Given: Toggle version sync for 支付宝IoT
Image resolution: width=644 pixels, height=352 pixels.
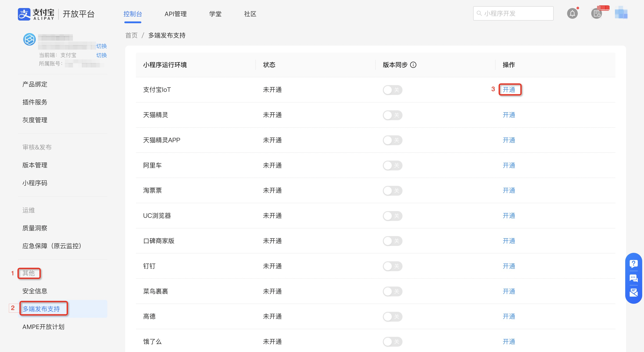Looking at the screenshot, I should coord(392,90).
